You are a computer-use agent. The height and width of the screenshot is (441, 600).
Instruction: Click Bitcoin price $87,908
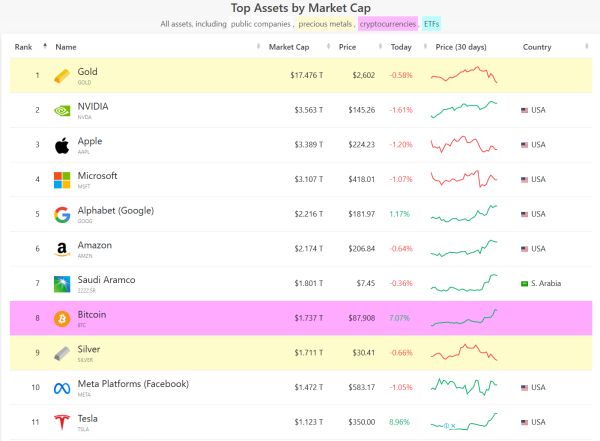point(362,318)
